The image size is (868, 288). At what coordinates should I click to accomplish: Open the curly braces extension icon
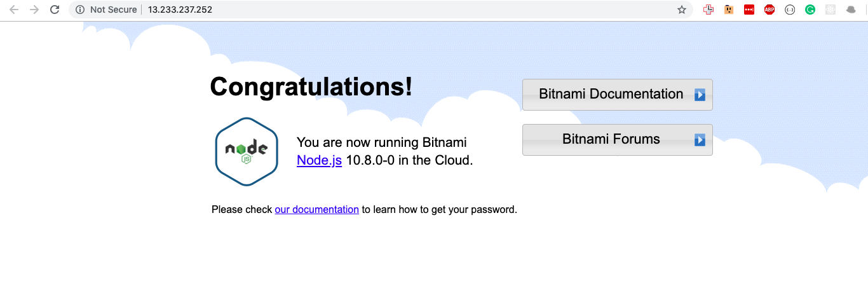click(790, 10)
